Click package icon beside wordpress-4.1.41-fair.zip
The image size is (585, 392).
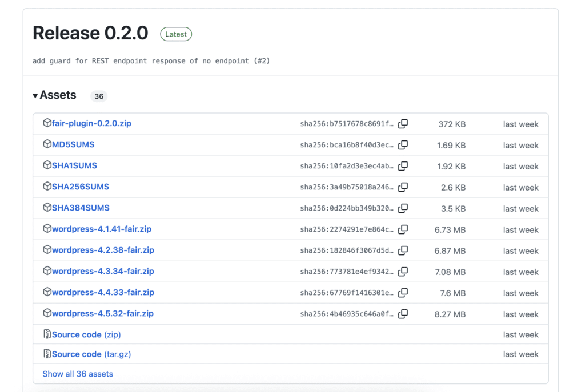[x=47, y=228]
